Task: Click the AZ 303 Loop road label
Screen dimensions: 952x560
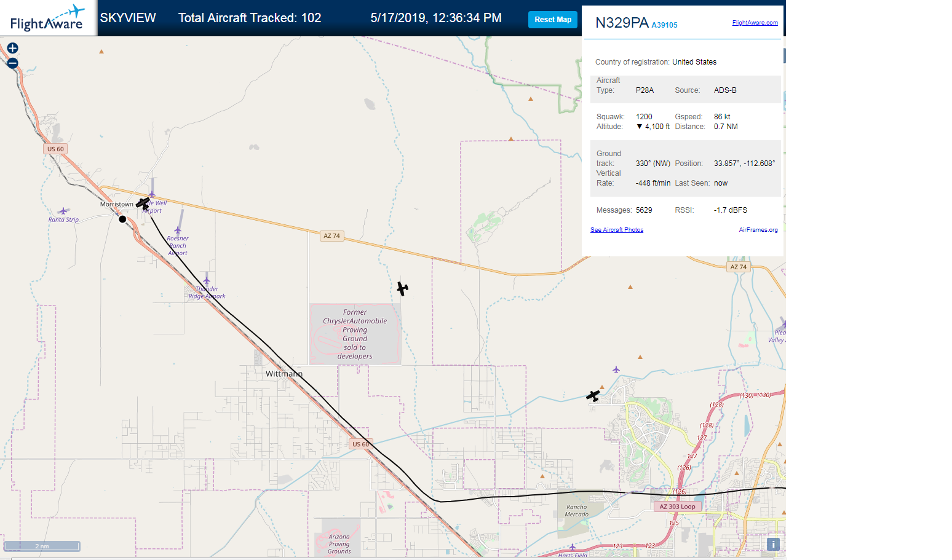Action: pos(677,507)
